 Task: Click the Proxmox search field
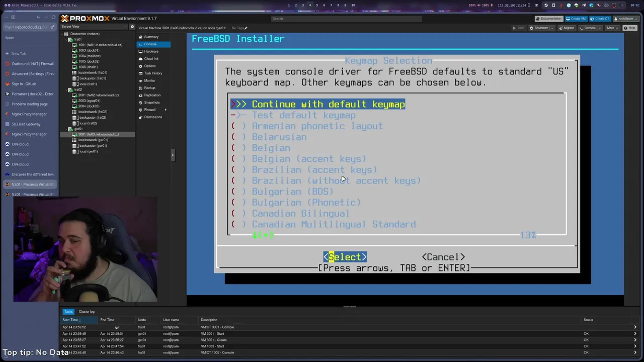click(x=346, y=19)
